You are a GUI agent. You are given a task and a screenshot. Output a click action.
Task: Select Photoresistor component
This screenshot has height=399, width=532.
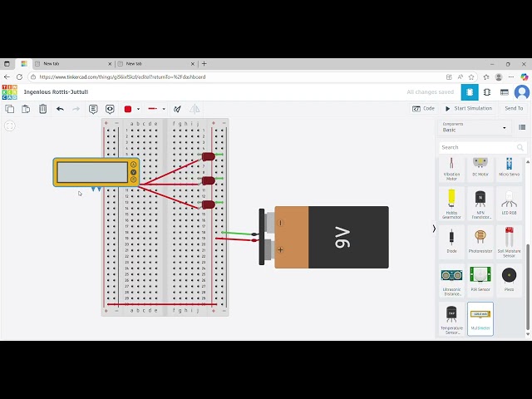480,242
